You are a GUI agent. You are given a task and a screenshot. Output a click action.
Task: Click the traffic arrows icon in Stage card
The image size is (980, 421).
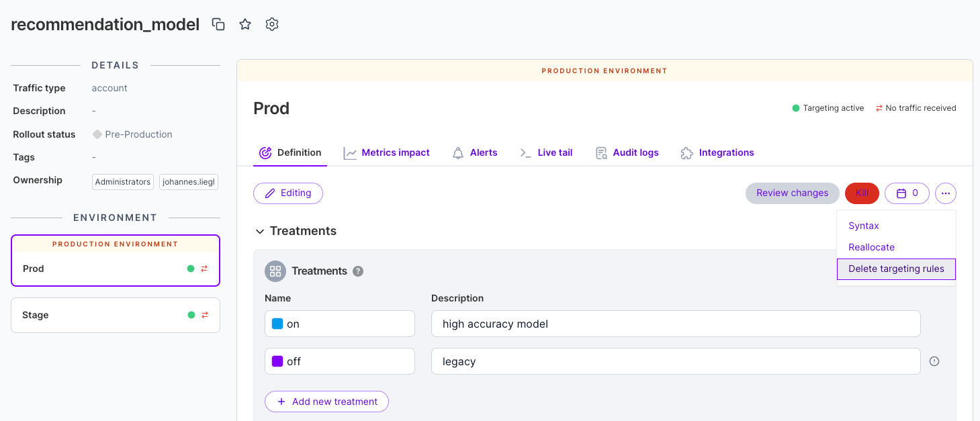click(205, 315)
